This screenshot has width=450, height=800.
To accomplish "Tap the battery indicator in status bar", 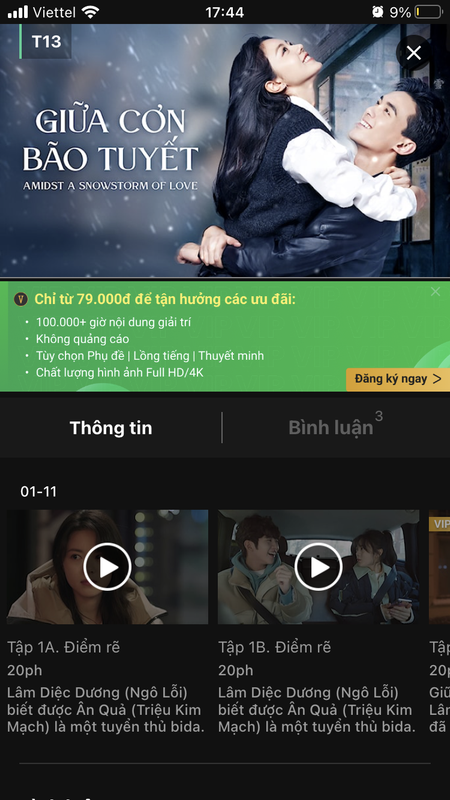I will tap(428, 12).
